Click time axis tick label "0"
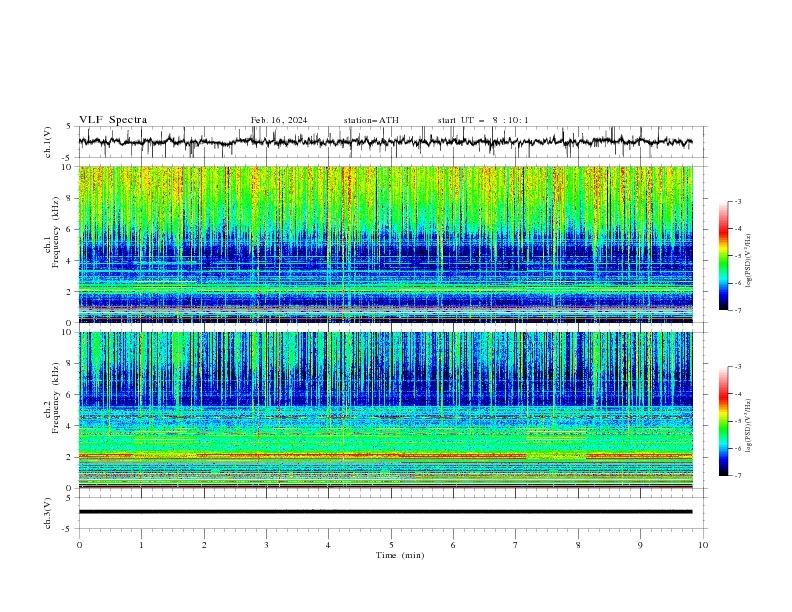 click(79, 545)
